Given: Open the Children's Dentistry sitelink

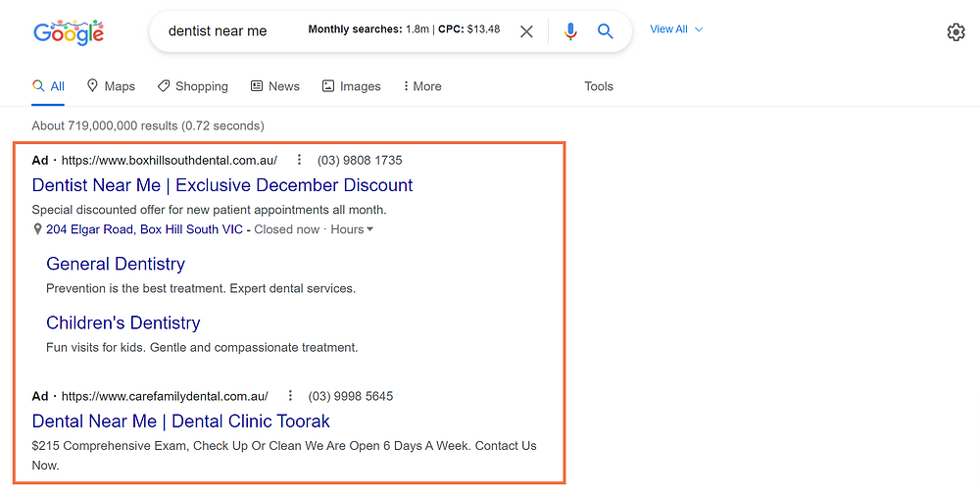Looking at the screenshot, I should tap(123, 323).
